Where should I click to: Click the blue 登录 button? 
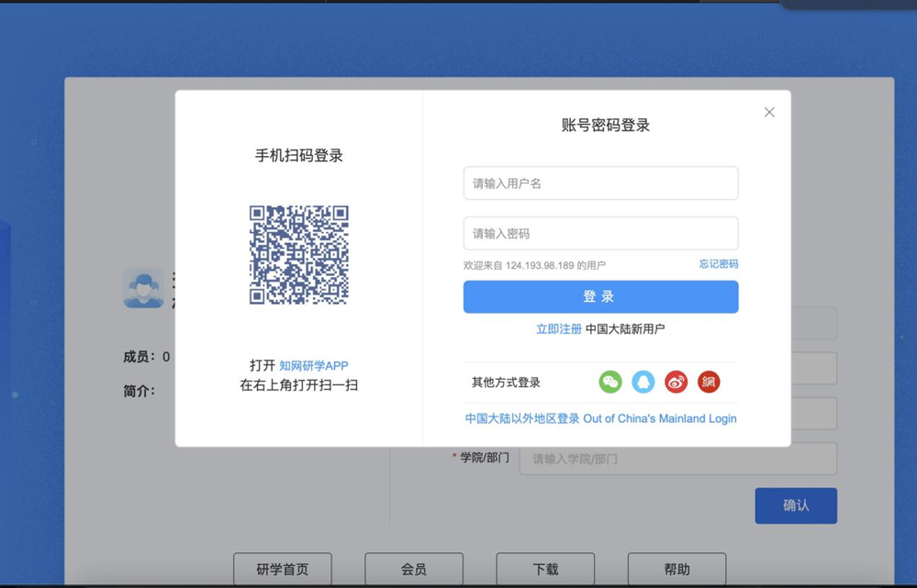[x=600, y=297]
